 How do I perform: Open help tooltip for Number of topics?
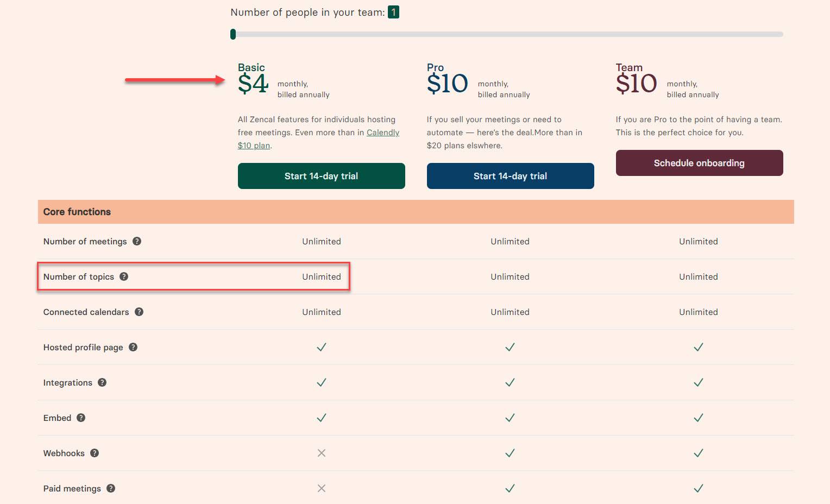point(124,276)
